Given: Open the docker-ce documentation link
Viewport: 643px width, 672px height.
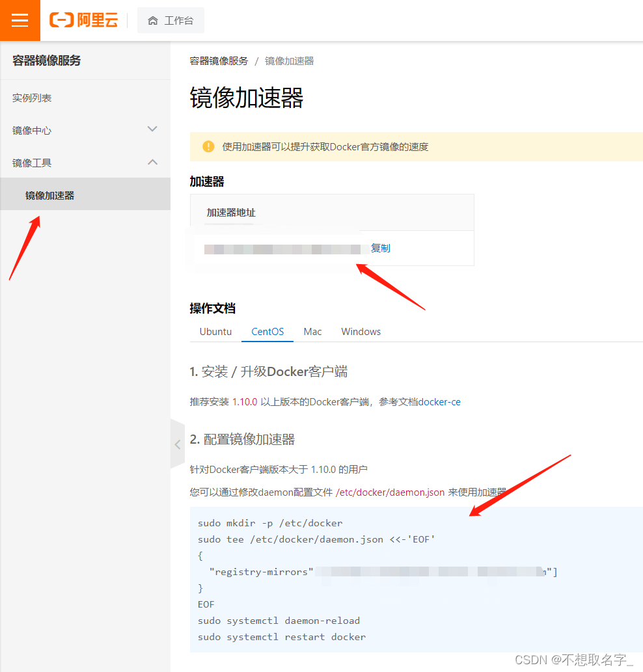Looking at the screenshot, I should tap(439, 402).
